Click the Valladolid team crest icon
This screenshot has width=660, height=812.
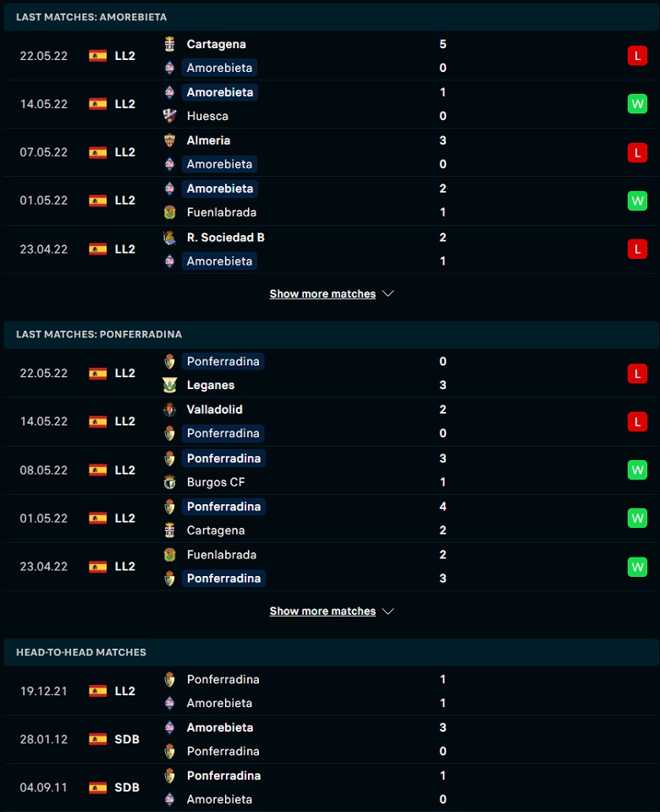tap(169, 409)
